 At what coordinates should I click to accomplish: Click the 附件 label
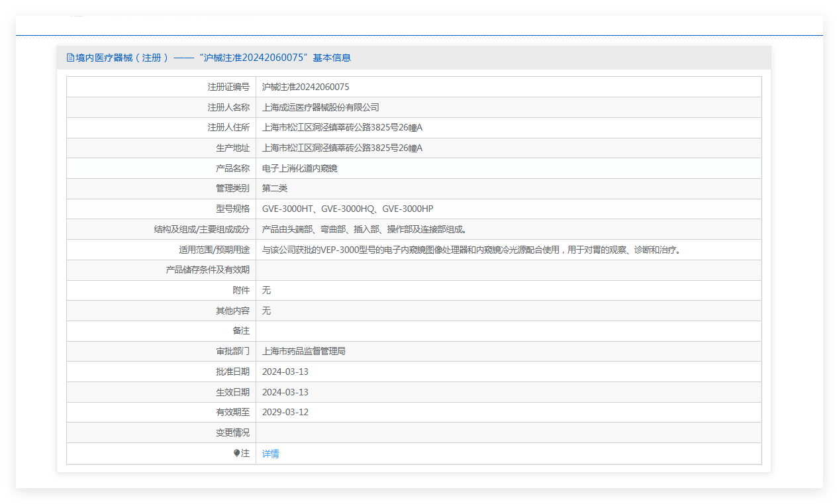point(241,290)
